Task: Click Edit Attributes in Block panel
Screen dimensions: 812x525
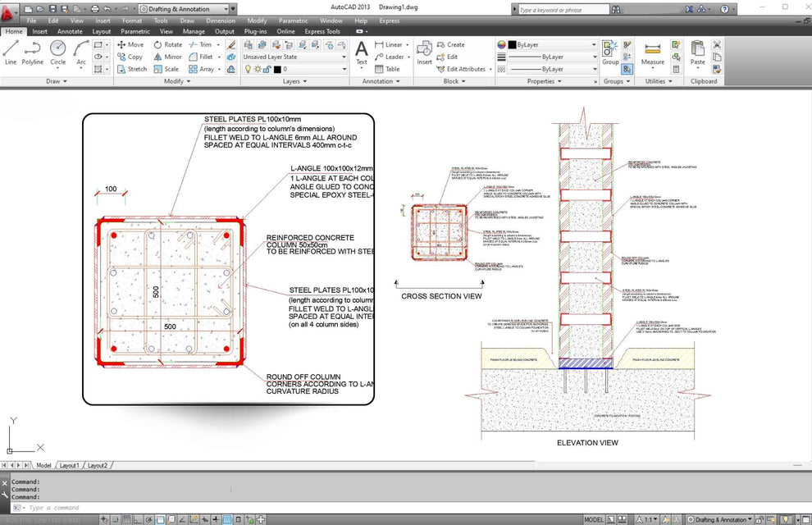Action: point(462,69)
